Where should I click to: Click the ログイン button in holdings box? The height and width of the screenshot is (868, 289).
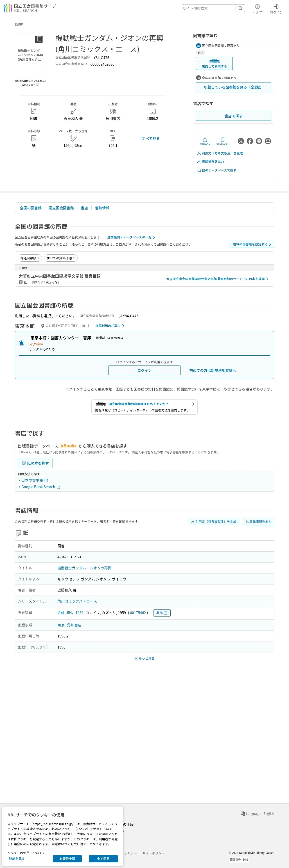(x=144, y=370)
